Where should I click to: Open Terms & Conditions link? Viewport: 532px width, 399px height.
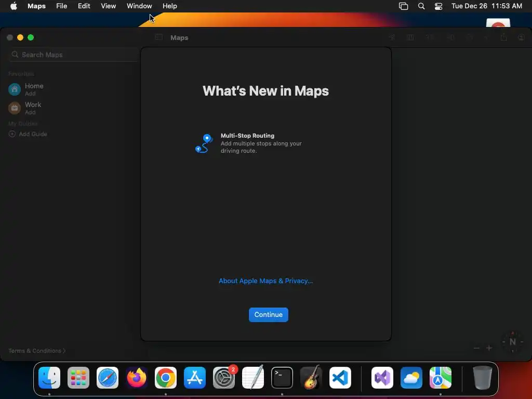click(35, 351)
